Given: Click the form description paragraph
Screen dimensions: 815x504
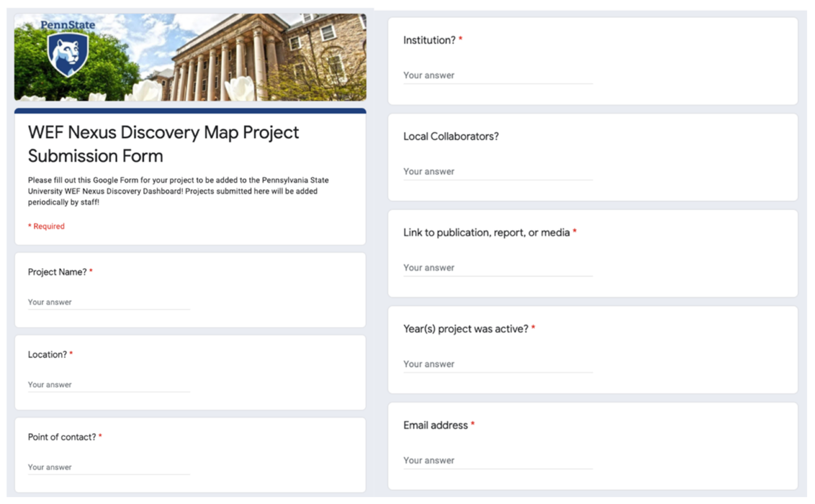Looking at the screenshot, I should [x=178, y=191].
